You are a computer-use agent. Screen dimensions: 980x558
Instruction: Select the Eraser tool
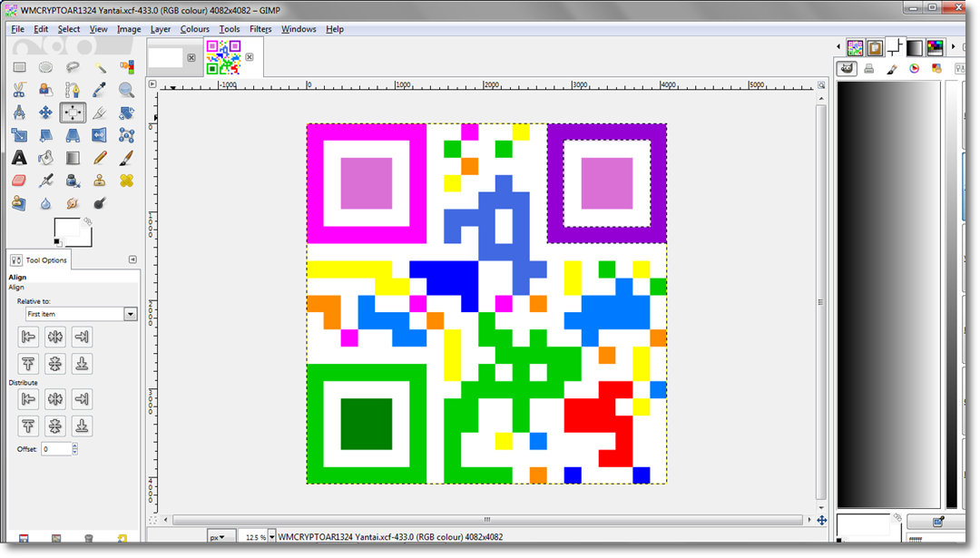[x=19, y=181]
